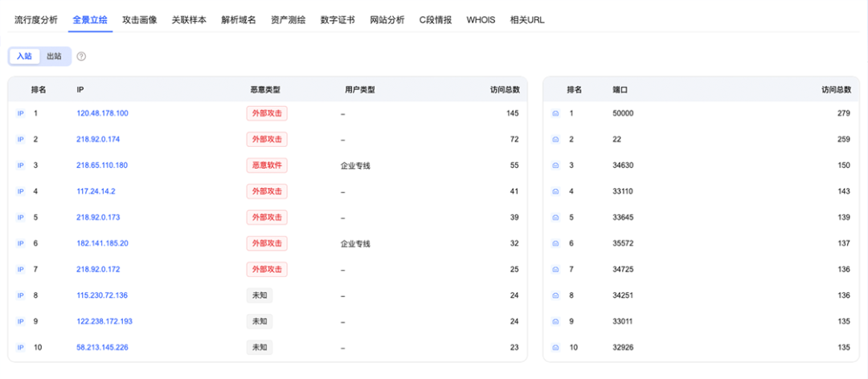Select the 全景立绘 tab
Viewport: 868px width, 379px height.
coord(90,20)
